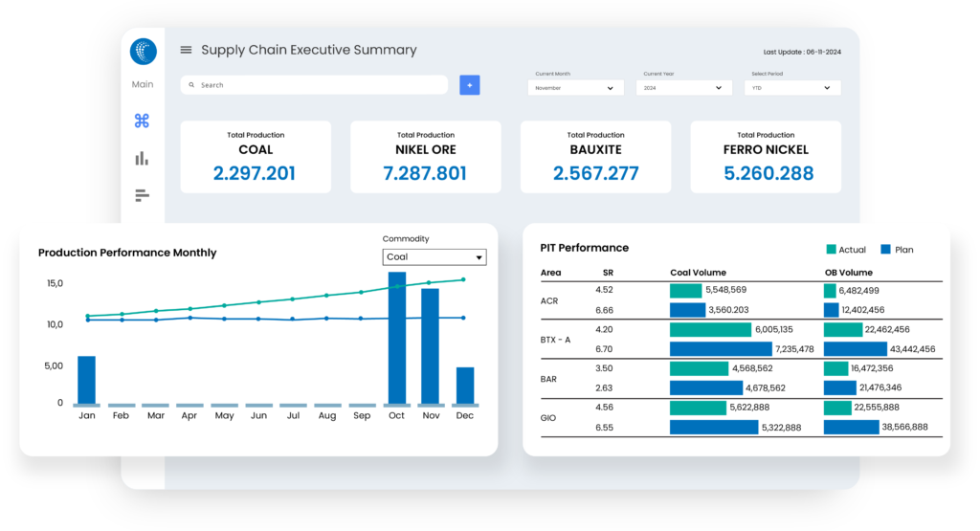Click the globe logo in the sidebar
Image resolution: width=980 pixels, height=531 pixels.
pos(143,51)
